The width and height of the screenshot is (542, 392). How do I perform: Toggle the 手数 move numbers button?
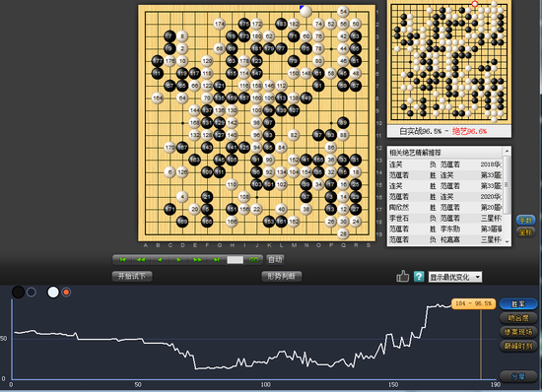pyautogui.click(x=526, y=220)
